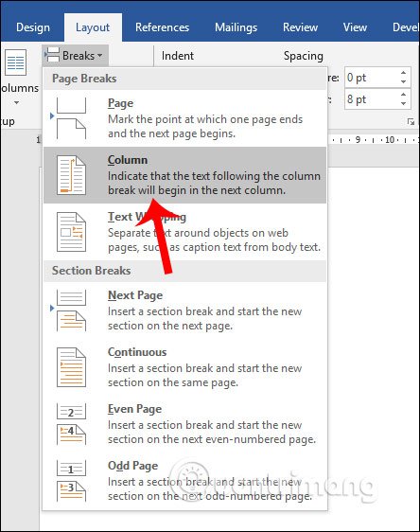Screen dimensions: 420x532
Task: Increase the 0 pt spacing value
Action: coord(403,73)
